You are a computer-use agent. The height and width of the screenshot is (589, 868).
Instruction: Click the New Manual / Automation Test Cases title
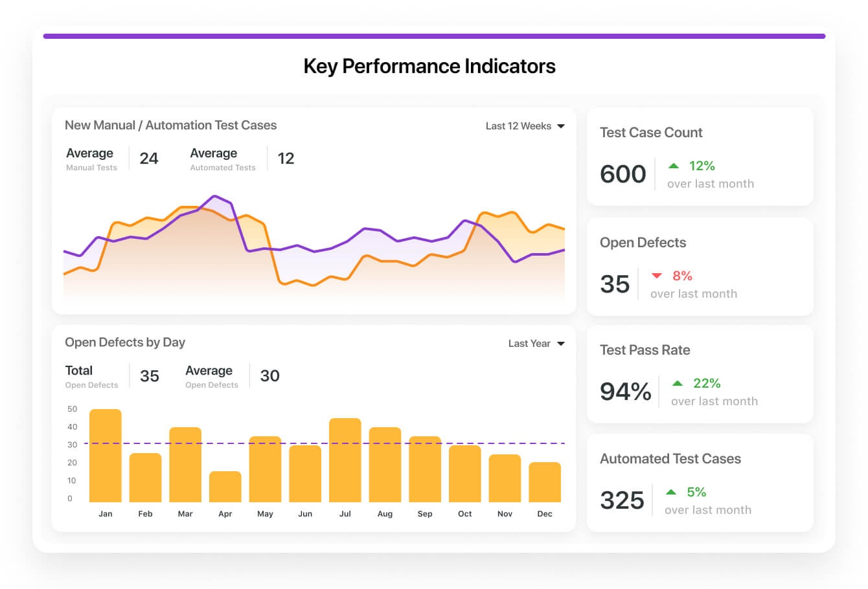[x=170, y=126]
